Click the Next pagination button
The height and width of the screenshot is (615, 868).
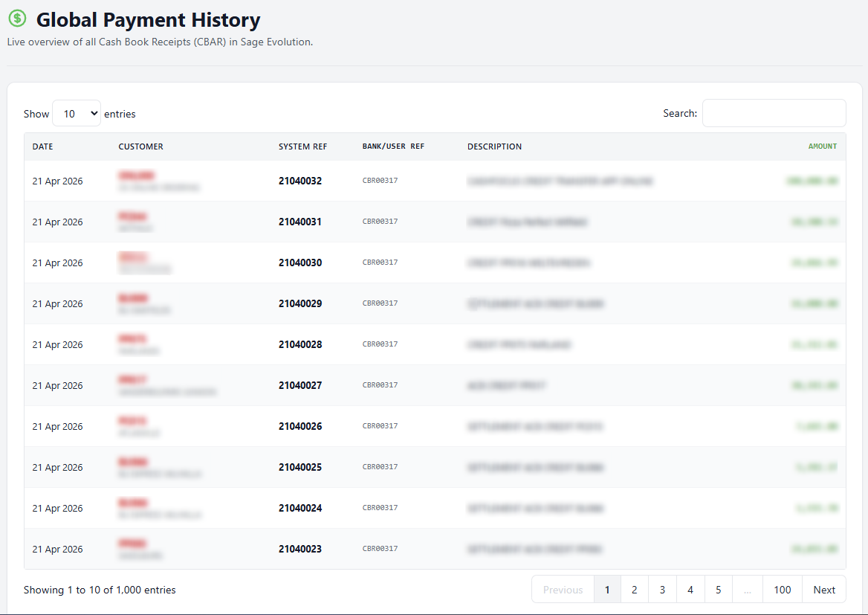click(824, 590)
